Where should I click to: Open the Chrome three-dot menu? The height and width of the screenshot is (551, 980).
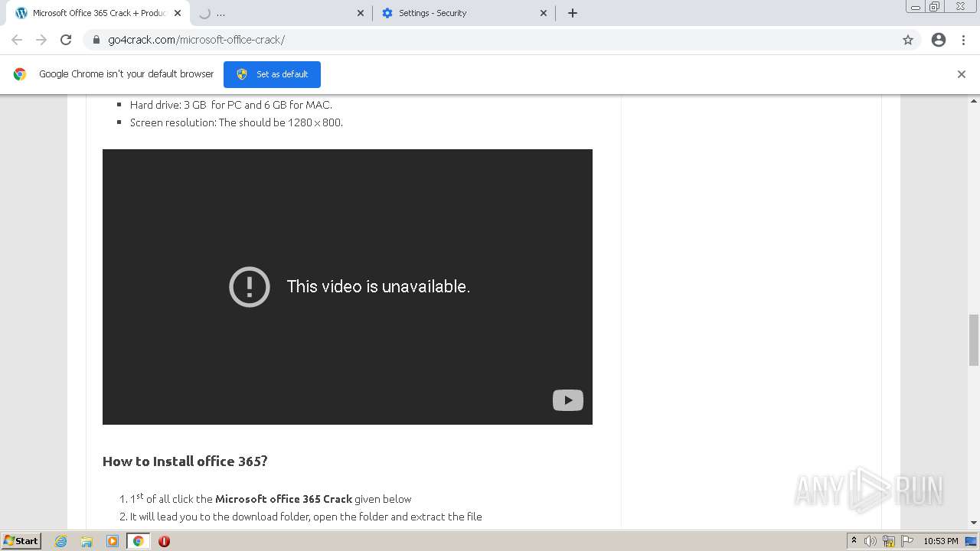pyautogui.click(x=963, y=40)
